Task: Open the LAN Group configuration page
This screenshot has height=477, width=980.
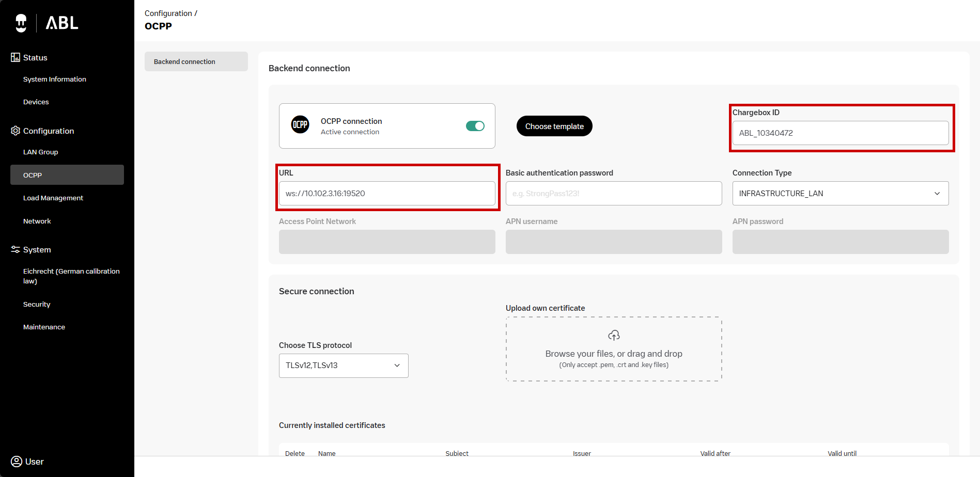Action: (41, 152)
